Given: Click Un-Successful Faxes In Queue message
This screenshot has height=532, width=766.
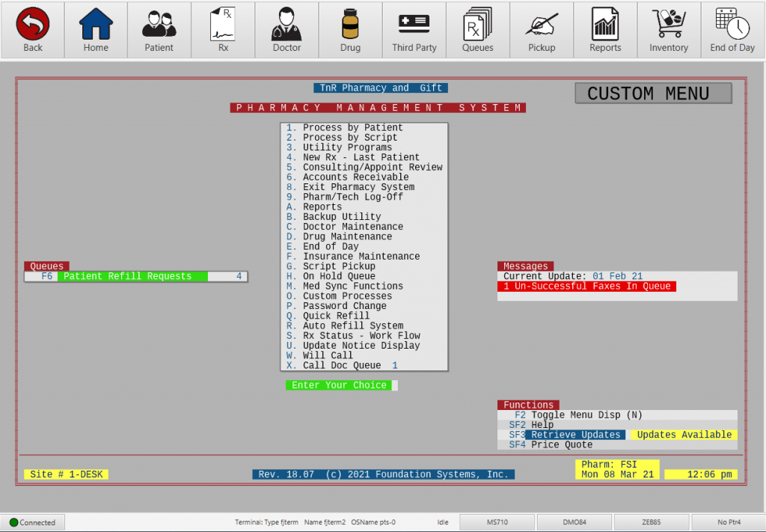Looking at the screenshot, I should (586, 287).
